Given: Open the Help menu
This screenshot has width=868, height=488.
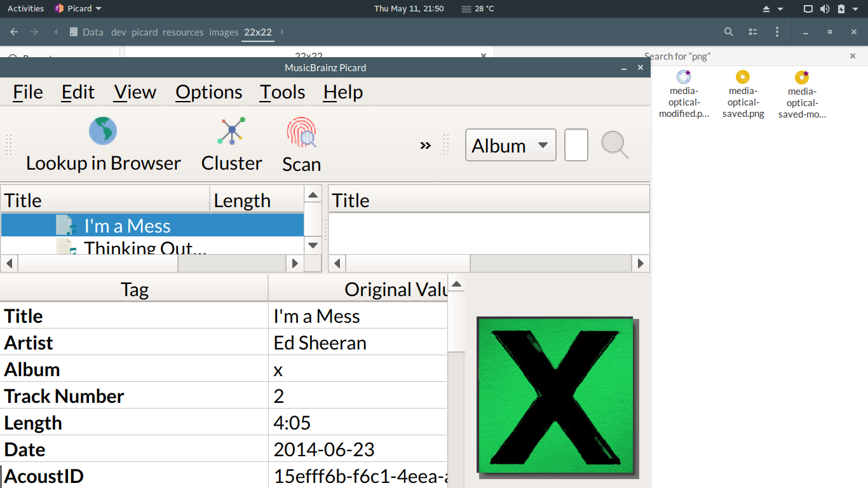Looking at the screenshot, I should point(343,92).
